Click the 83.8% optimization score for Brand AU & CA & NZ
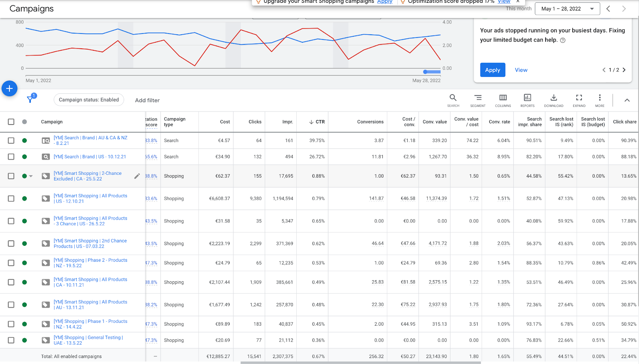This screenshot has height=364, width=639. pyautogui.click(x=151, y=140)
